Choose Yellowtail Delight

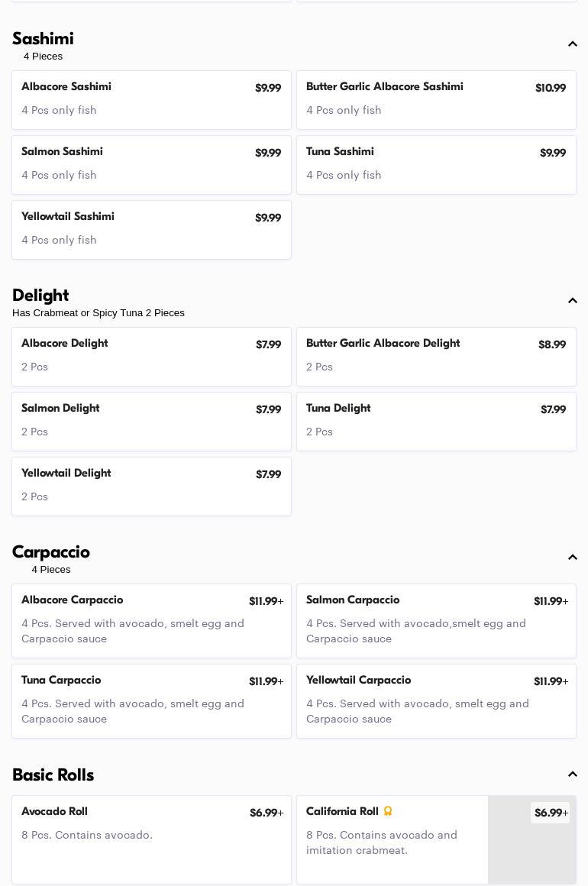pos(151,487)
